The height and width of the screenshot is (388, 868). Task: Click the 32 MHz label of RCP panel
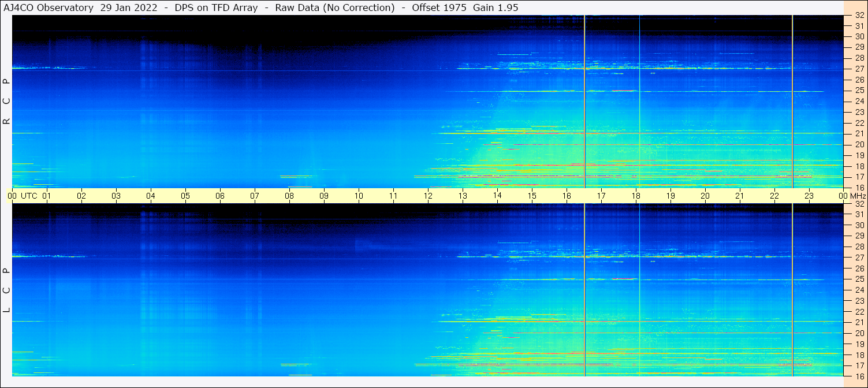point(859,16)
